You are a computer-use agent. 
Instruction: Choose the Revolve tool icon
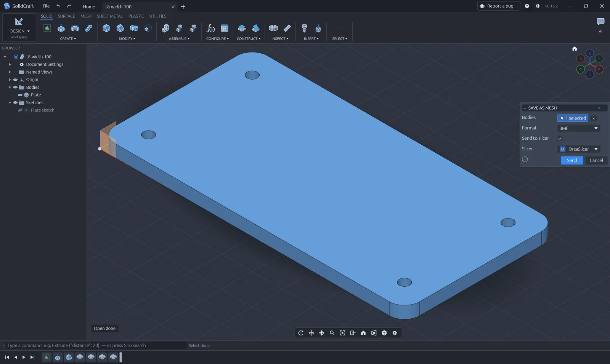75,28
